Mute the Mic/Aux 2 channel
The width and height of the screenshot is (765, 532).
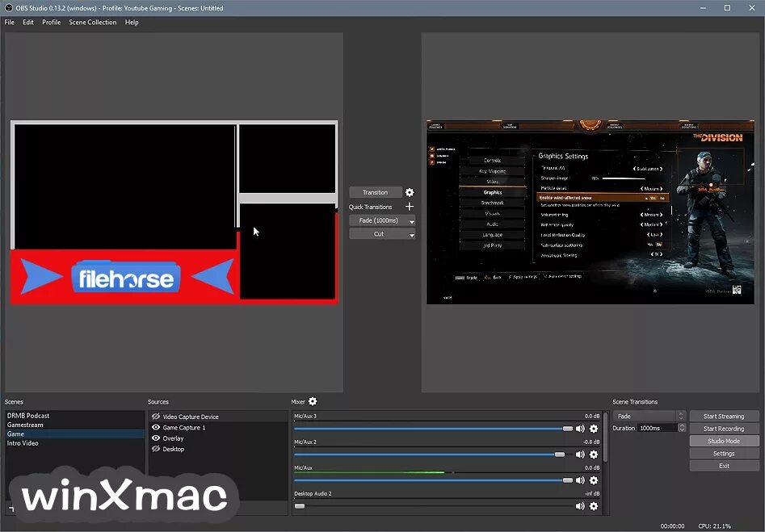click(580, 454)
